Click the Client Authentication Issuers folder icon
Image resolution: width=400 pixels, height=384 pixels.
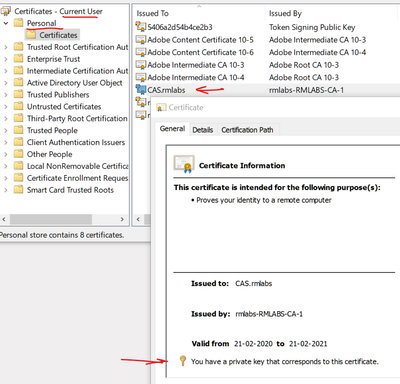click(x=19, y=142)
